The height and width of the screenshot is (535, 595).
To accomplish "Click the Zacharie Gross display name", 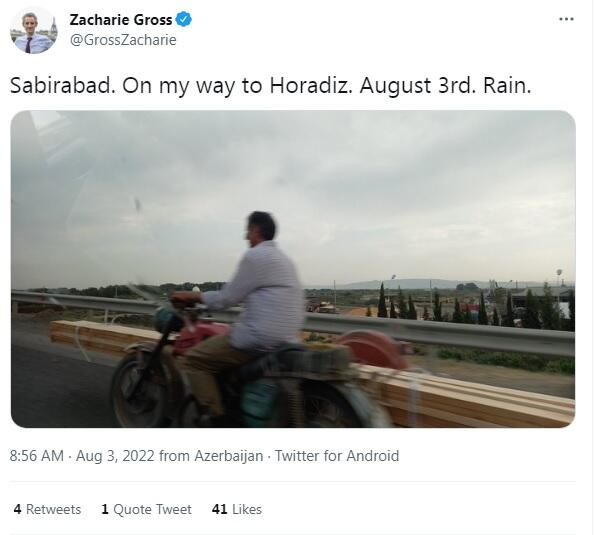I will pyautogui.click(x=121, y=20).
